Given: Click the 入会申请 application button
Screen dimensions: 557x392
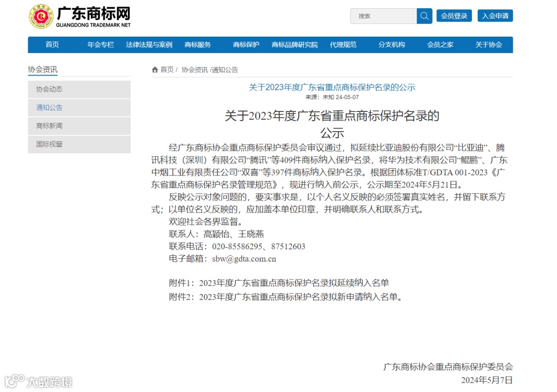Looking at the screenshot, I should [x=495, y=15].
